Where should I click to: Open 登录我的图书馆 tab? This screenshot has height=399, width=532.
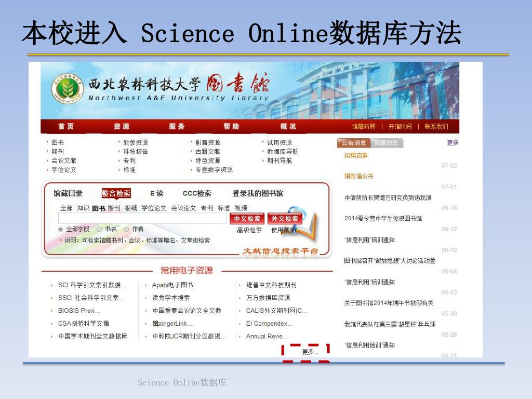(258, 193)
